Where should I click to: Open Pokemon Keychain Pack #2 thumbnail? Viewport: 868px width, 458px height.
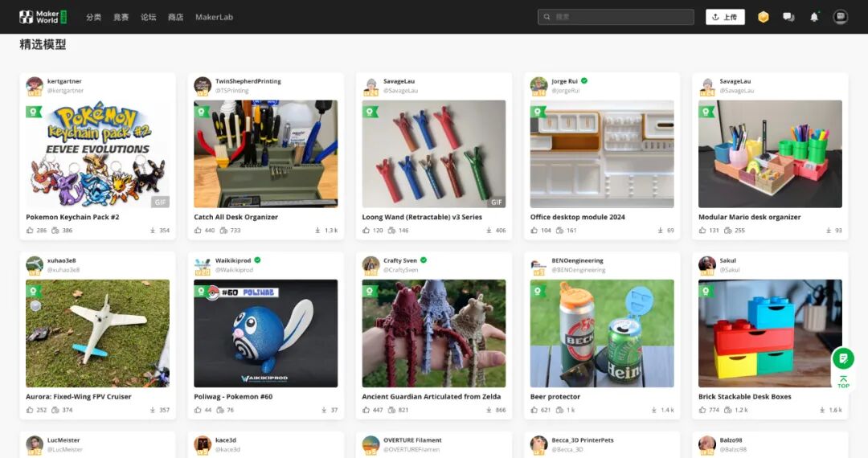tap(97, 153)
